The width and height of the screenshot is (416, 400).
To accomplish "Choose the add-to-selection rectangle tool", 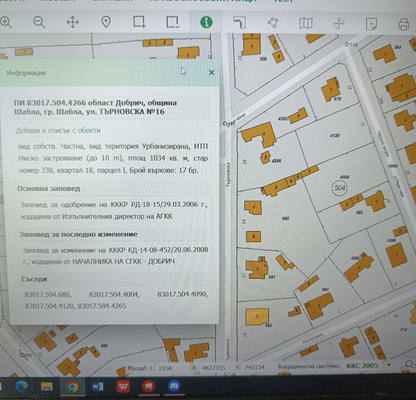I will tap(139, 22).
